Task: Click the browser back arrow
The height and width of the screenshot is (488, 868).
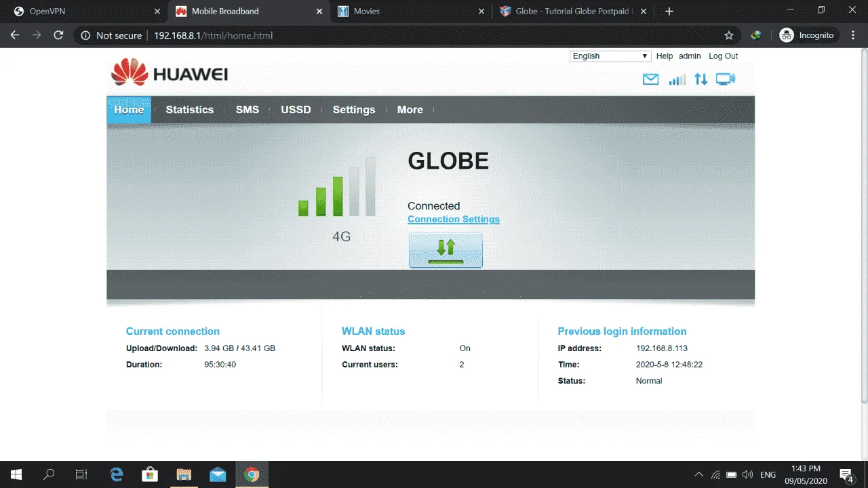Action: [15, 35]
